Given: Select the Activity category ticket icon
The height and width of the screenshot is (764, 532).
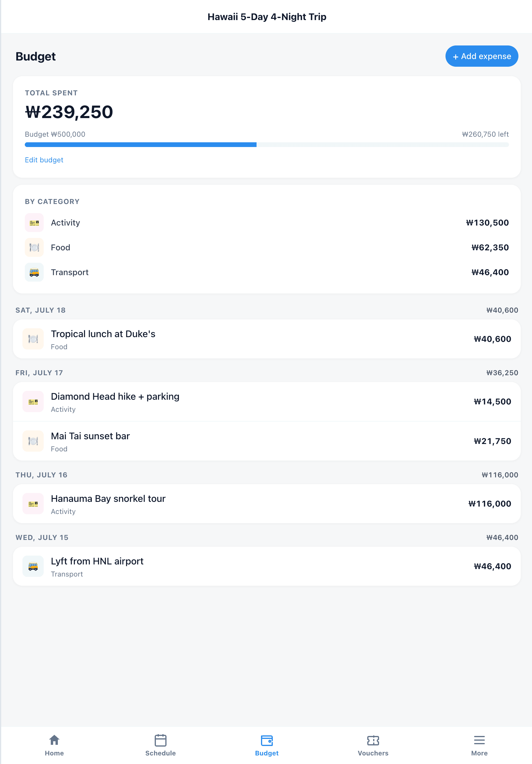Looking at the screenshot, I should [33, 223].
